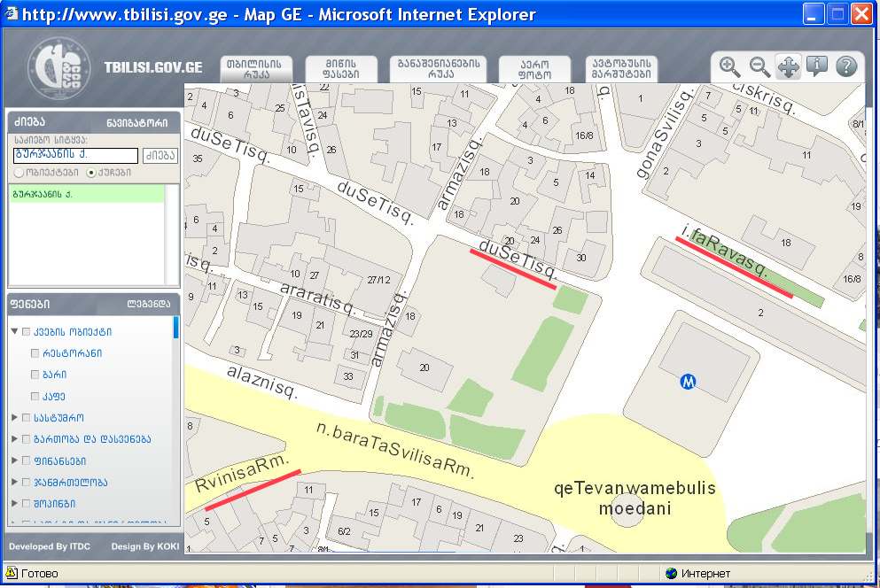The width and height of the screenshot is (880, 588).
Task: Collapse the კვების ობიექტი category
Action: point(13,329)
